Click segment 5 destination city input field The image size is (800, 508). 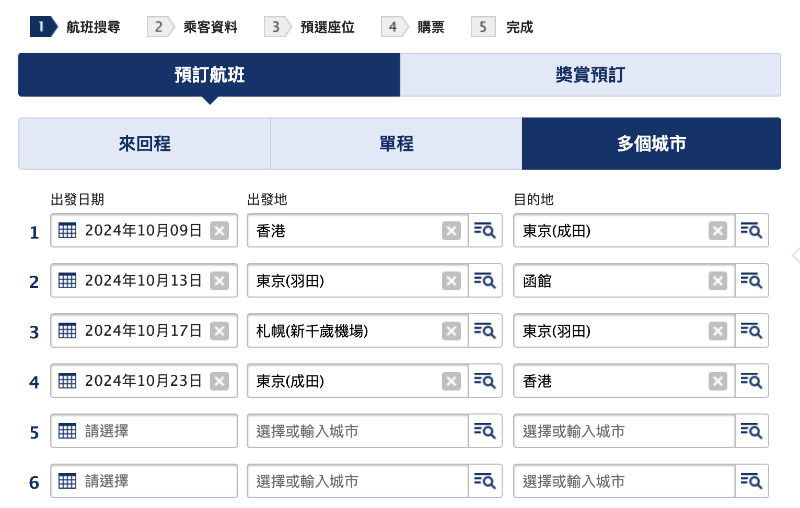(624, 431)
